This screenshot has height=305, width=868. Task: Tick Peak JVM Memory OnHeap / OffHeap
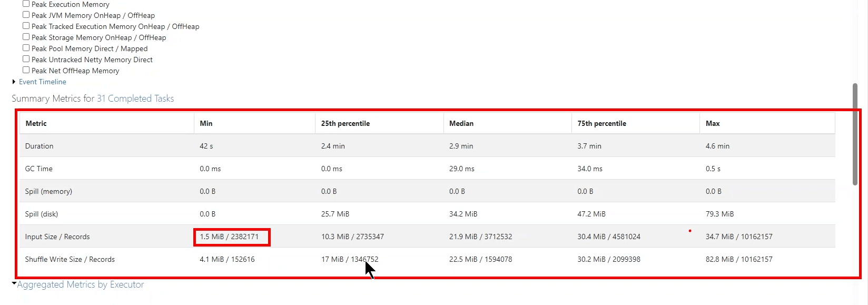[x=26, y=15]
